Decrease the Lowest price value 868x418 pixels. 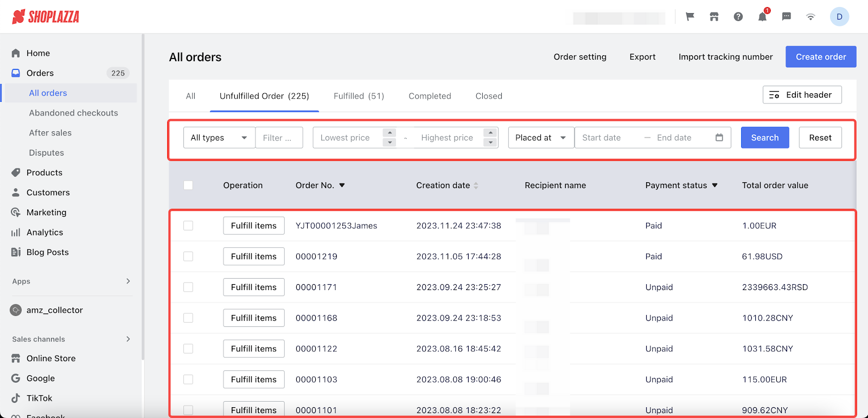click(390, 143)
